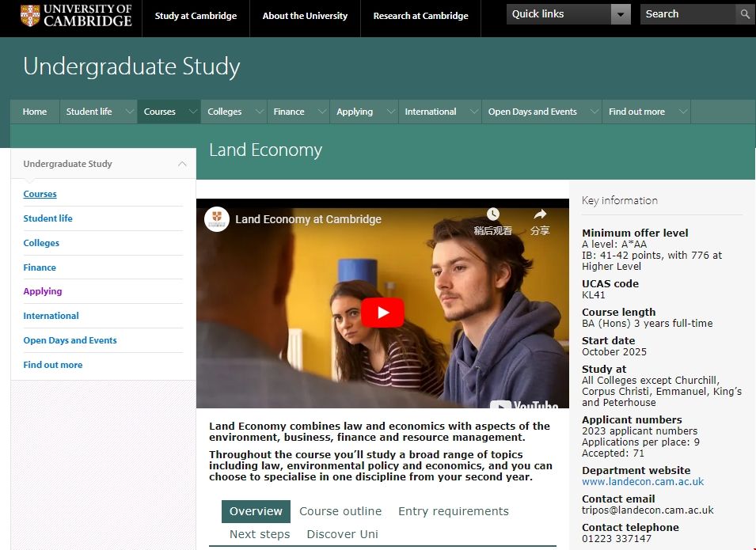Click the video channel avatar icon
Screen dimensions: 756x550
217,219
